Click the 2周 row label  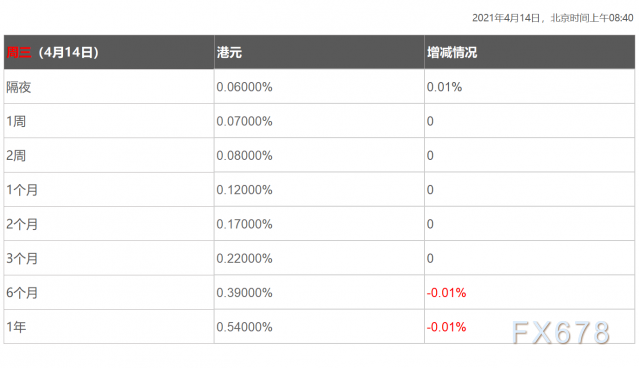(16, 155)
